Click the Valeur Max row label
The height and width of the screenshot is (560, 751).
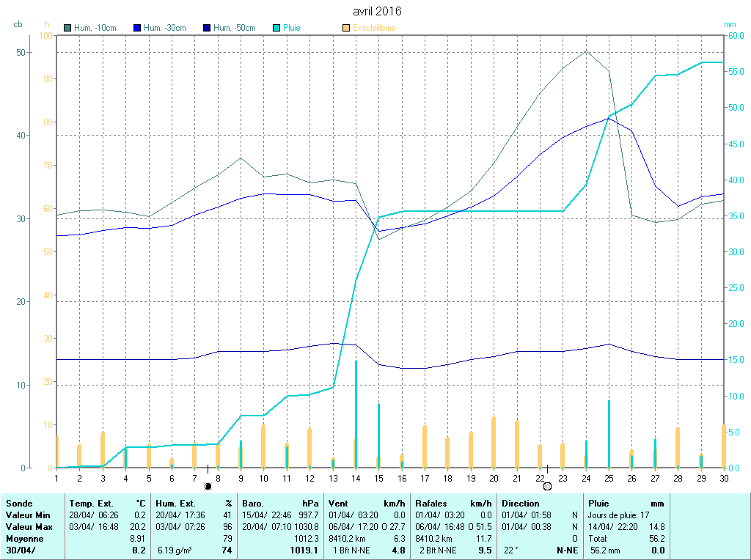[x=29, y=527]
